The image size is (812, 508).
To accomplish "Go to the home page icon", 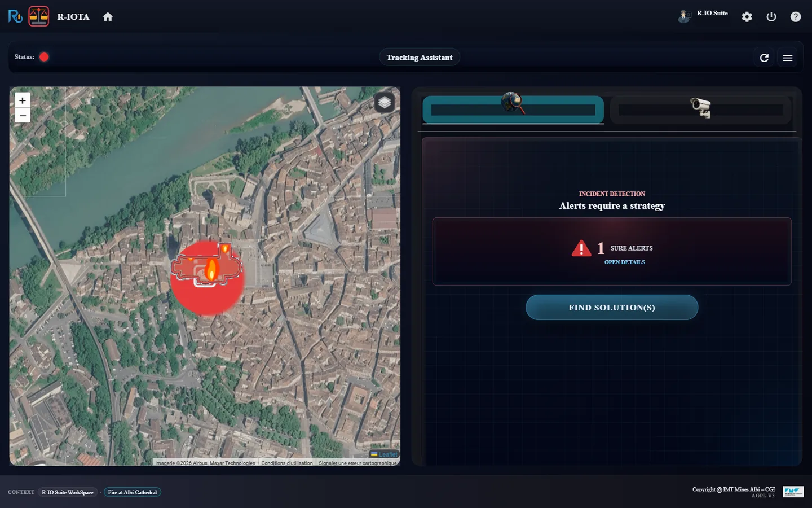I will tap(108, 17).
